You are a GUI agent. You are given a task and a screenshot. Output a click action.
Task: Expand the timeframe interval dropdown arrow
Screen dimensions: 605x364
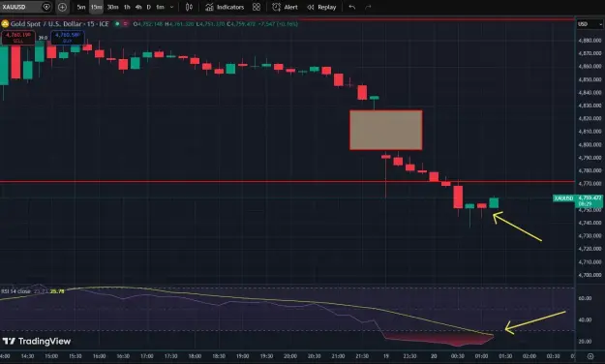171,7
